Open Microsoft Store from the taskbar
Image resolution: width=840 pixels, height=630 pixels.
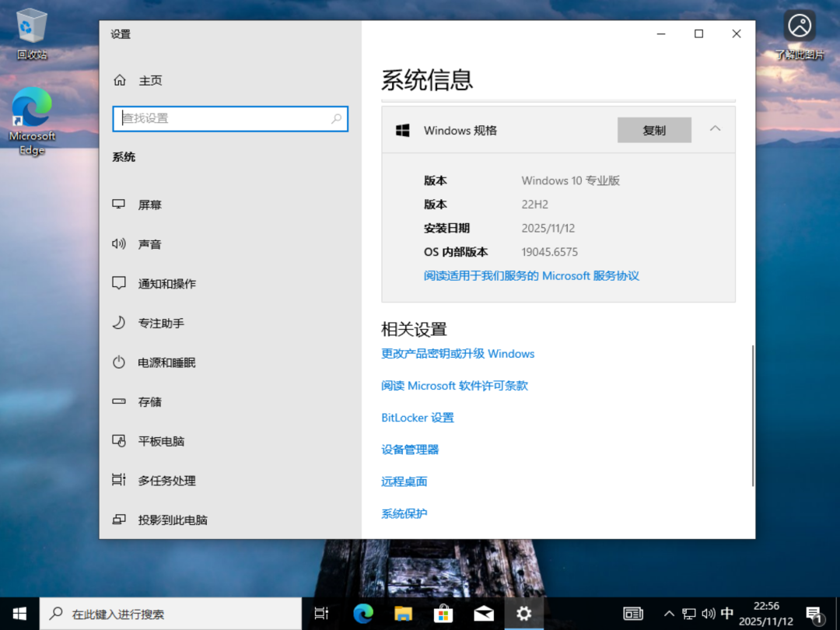point(443,614)
